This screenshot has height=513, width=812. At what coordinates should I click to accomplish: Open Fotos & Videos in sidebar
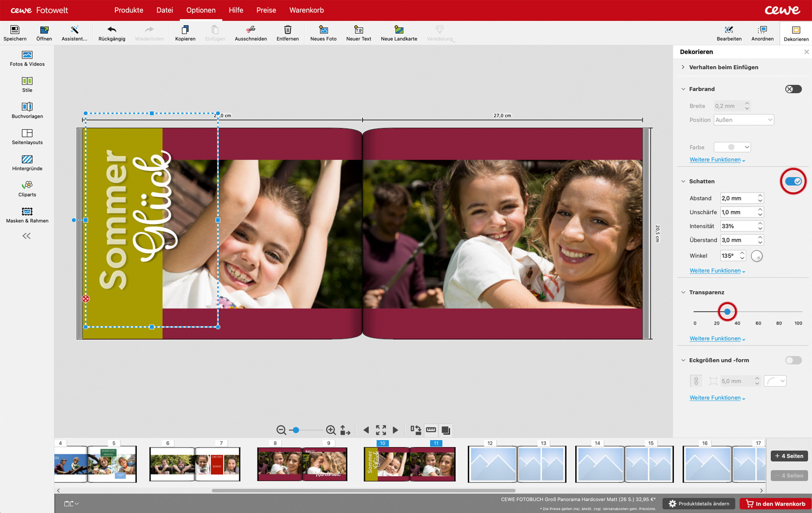click(x=27, y=59)
